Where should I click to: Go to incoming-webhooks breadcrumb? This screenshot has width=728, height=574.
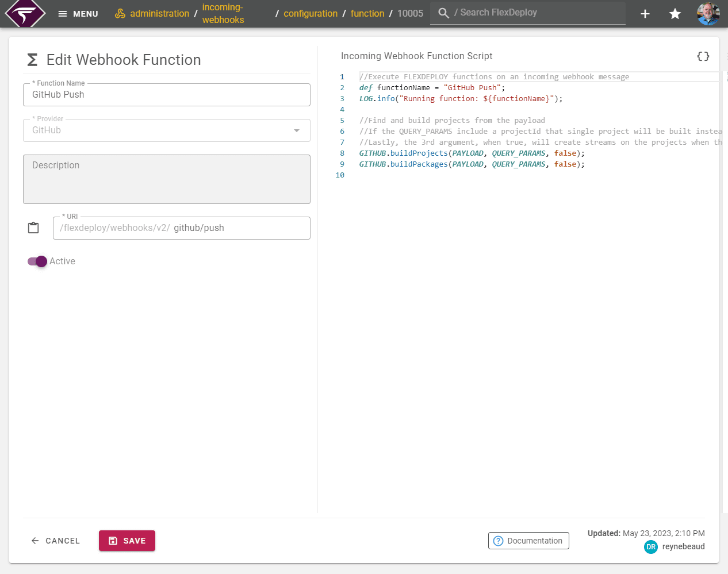click(223, 14)
